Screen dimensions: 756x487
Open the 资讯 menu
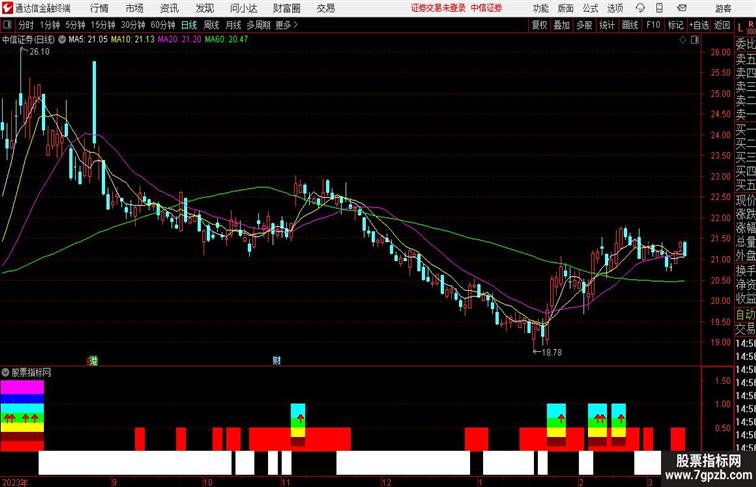pyautogui.click(x=169, y=8)
